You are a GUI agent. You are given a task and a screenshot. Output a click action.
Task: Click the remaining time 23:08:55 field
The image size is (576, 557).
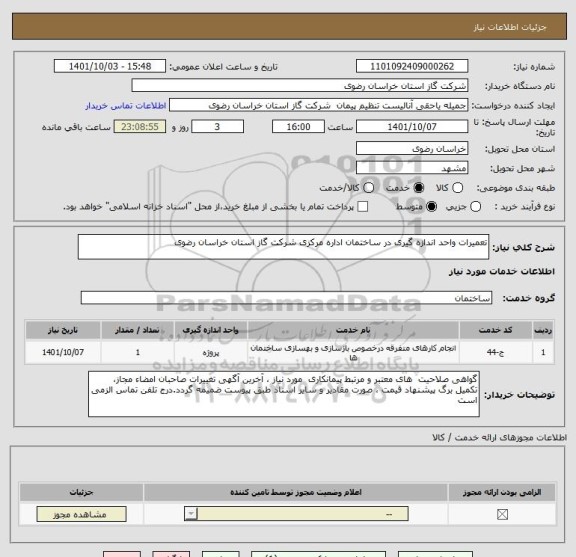pos(140,127)
